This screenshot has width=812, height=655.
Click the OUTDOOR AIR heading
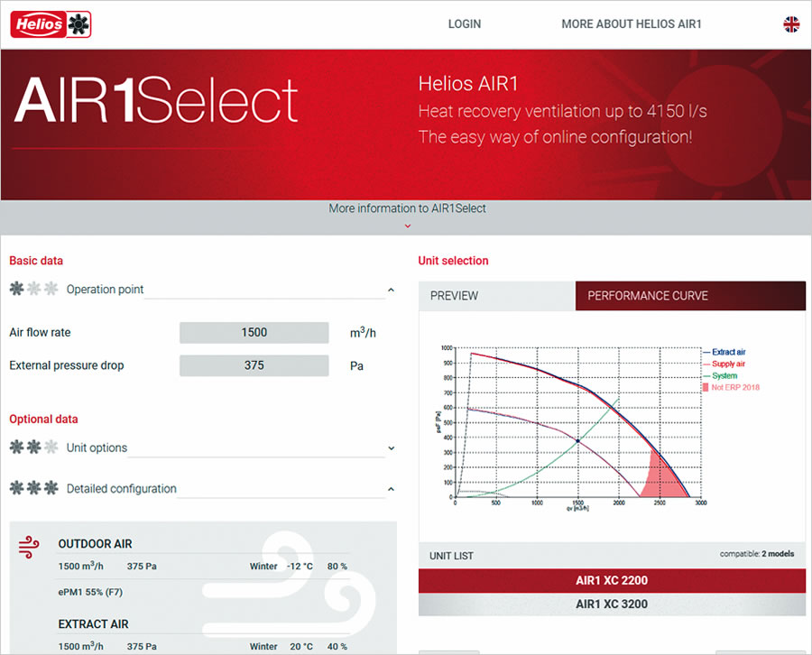pos(96,544)
